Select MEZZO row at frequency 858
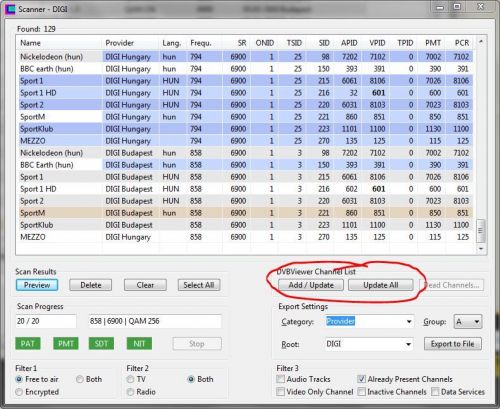This screenshot has height=409, width=500. (x=245, y=237)
